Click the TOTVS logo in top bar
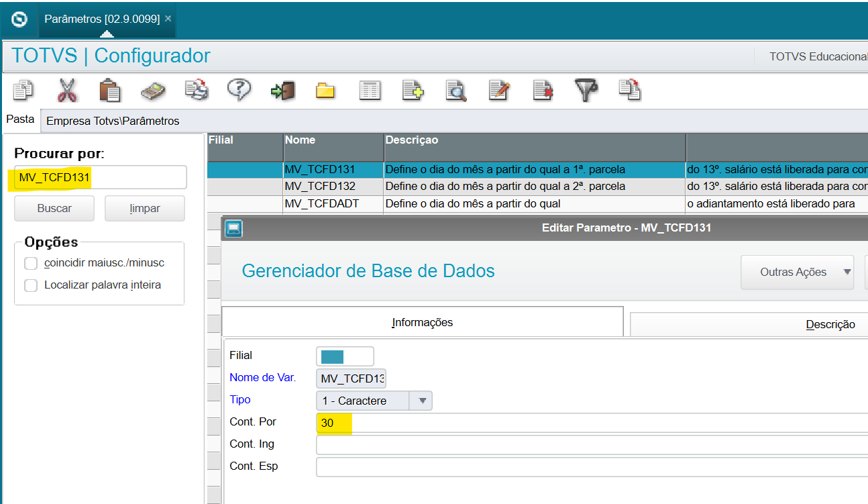This screenshot has height=504, width=868. 19,19
